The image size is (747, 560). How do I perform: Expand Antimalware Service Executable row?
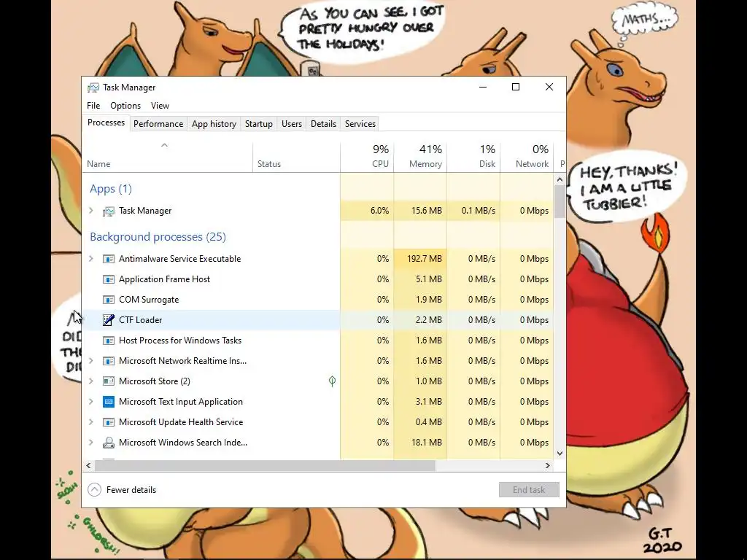point(91,259)
